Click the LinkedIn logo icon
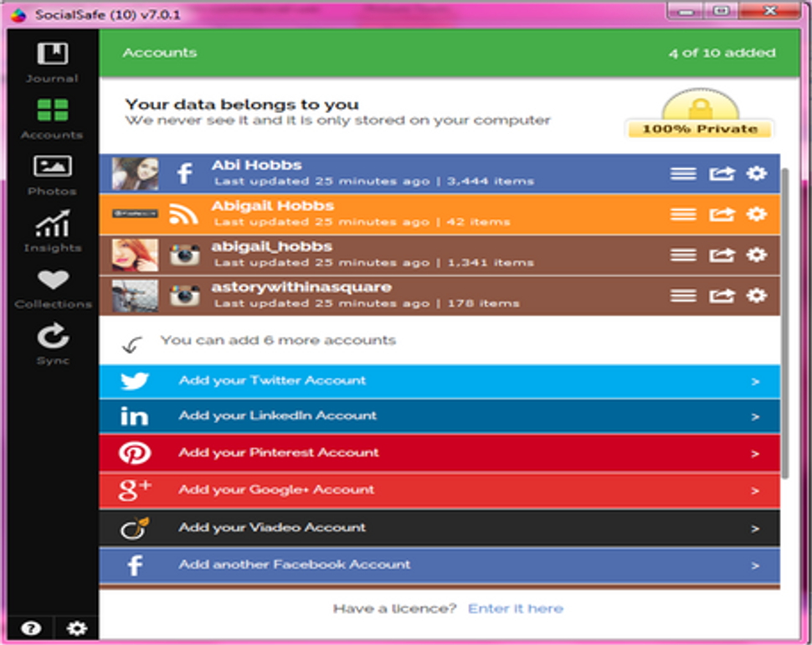812x645 pixels. [134, 416]
